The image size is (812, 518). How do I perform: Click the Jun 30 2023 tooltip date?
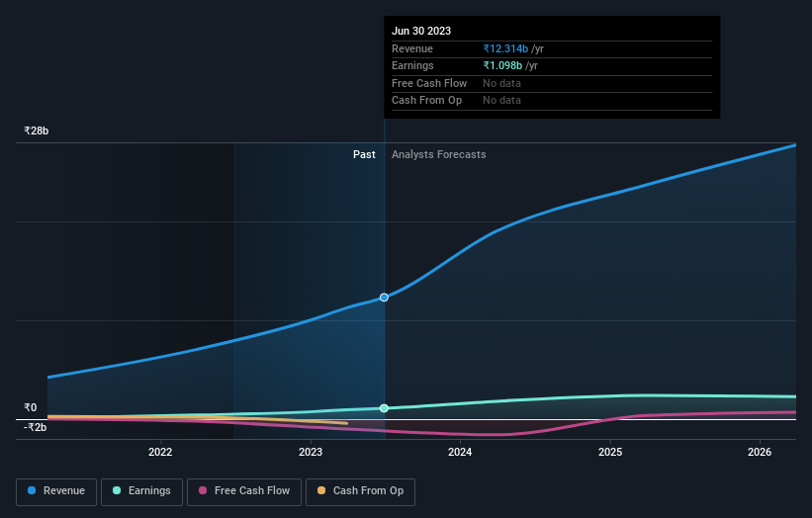pos(421,31)
